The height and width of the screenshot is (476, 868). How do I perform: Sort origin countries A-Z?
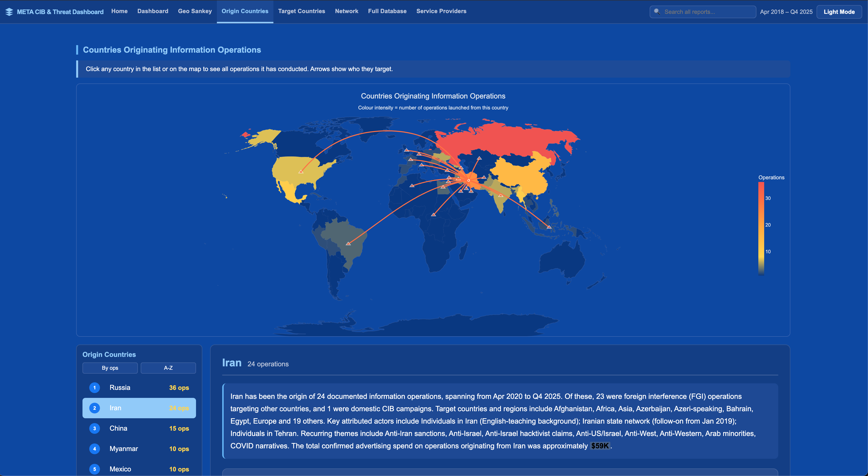(168, 368)
